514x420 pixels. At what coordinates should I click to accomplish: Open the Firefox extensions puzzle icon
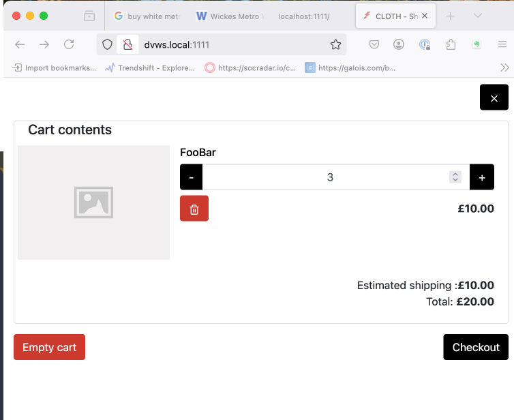[x=451, y=44]
